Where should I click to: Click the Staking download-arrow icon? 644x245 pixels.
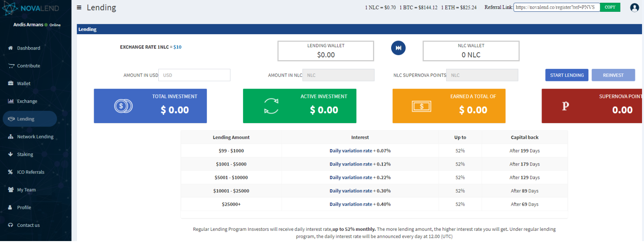(x=11, y=154)
